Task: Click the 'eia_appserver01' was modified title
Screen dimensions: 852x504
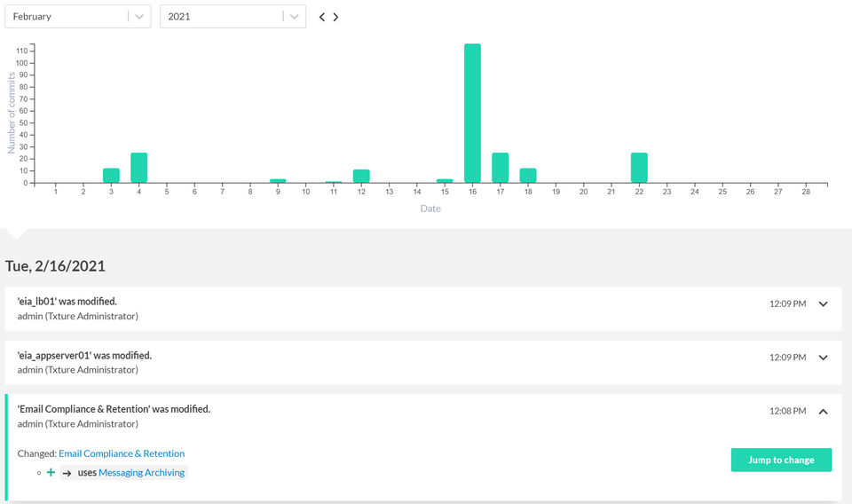Action: (84, 355)
